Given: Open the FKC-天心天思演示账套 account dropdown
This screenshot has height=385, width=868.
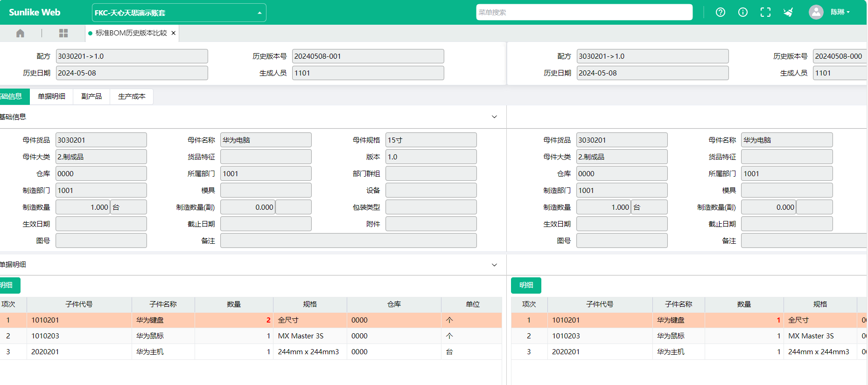Looking at the screenshot, I should (179, 13).
